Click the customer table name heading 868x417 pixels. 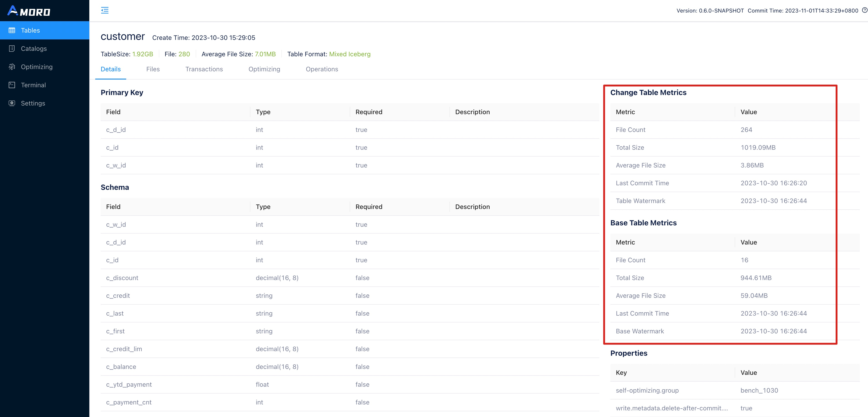click(123, 36)
